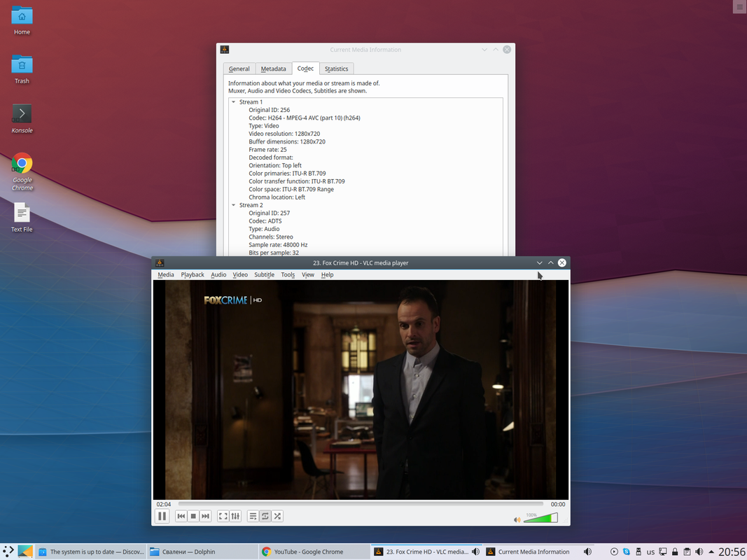Screen dimensions: 747x560
Task: Adjust the VLC volume slider
Action: 540,517
